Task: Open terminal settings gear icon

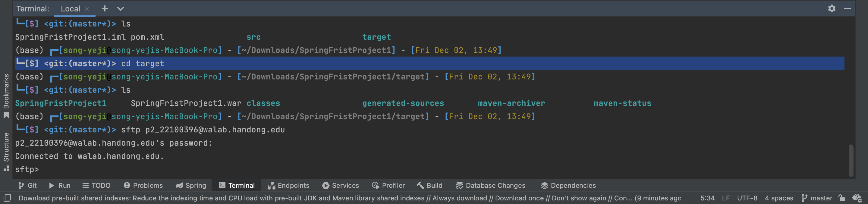Action: click(x=832, y=8)
